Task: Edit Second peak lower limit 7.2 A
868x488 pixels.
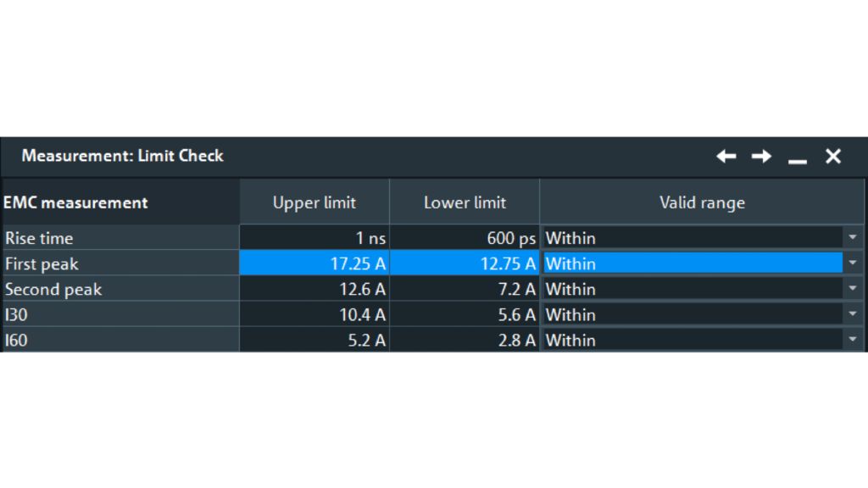Action: pyautogui.click(x=465, y=289)
